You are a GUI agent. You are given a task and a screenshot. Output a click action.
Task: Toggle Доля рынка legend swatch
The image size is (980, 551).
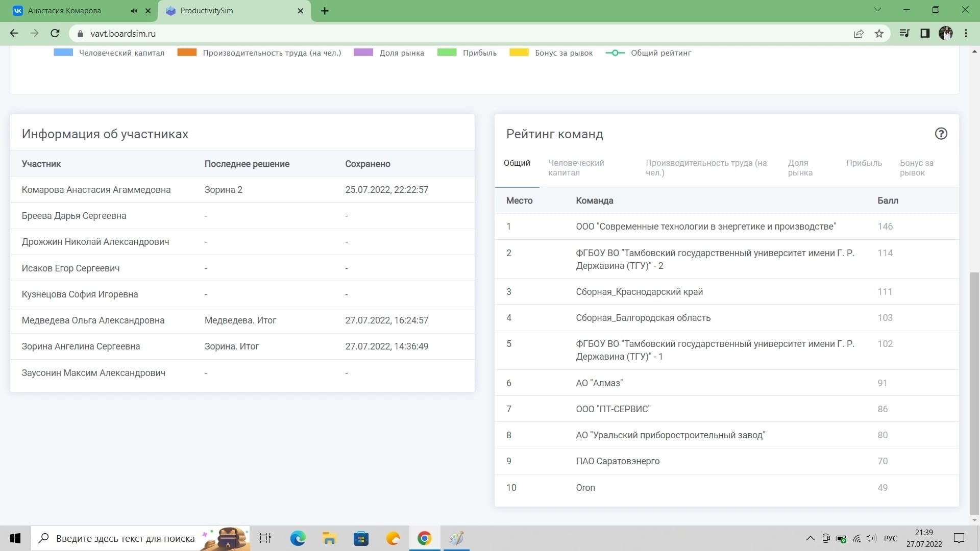tap(363, 53)
